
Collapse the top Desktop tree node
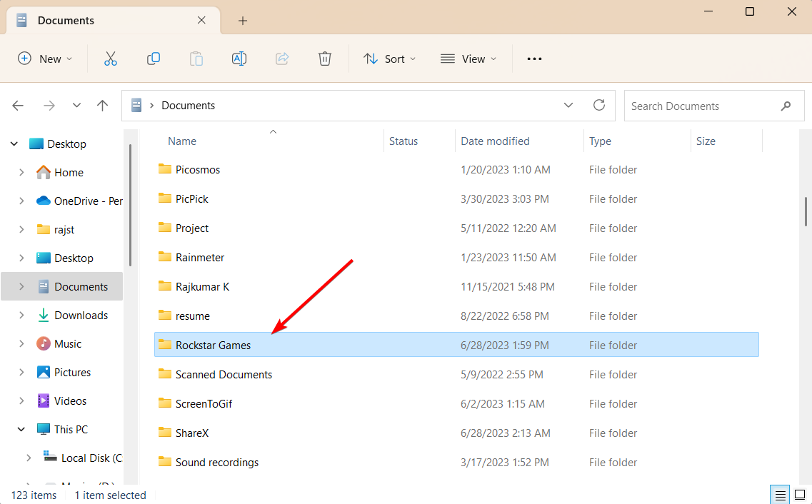coord(14,144)
